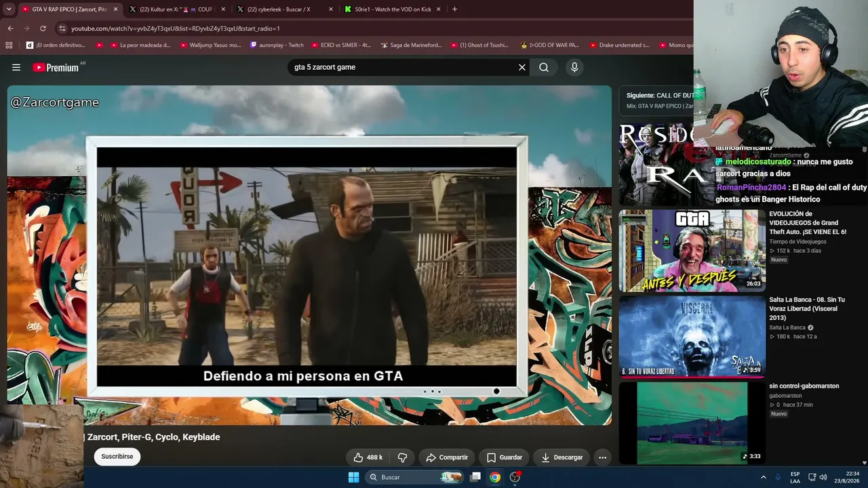Open bookmark 'auronplay - Twitch'
Viewport: 868px width, 488px height.
[277, 45]
